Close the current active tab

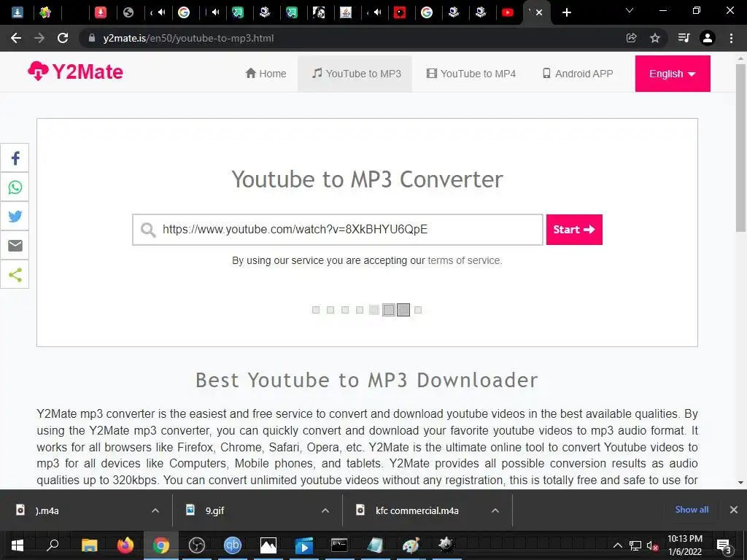539,12
